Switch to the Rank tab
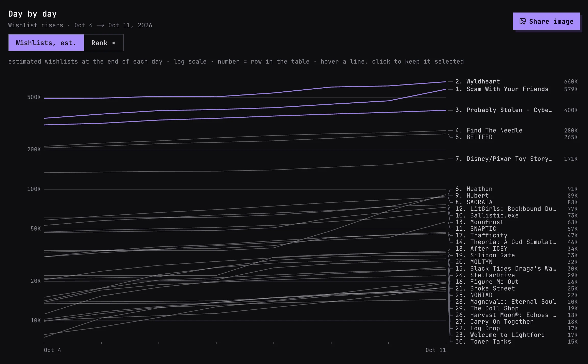 pos(104,43)
